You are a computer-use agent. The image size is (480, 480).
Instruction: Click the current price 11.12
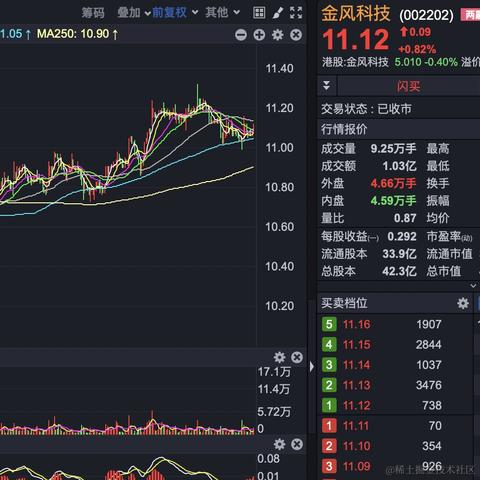click(x=356, y=40)
